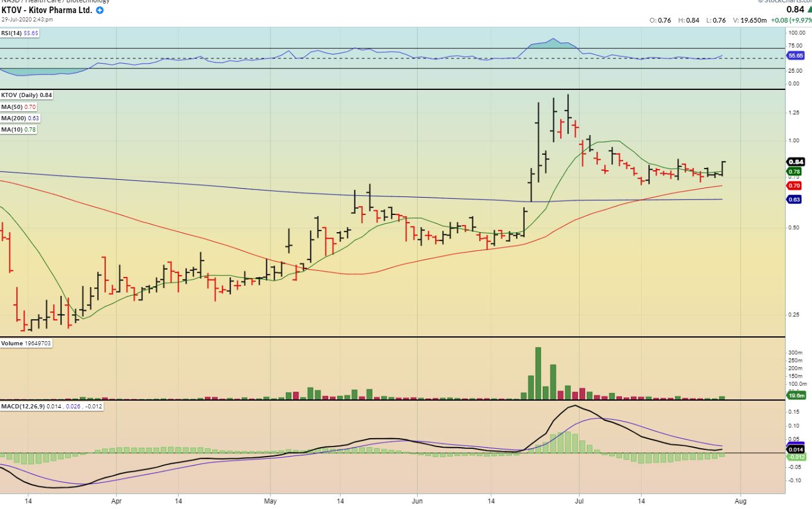Click the O: 0.76 open price readout
812x509 pixels.
coord(660,20)
